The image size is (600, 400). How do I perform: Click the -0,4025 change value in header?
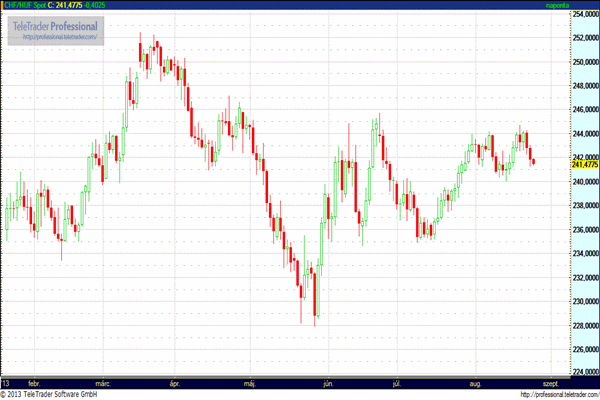click(x=109, y=5)
